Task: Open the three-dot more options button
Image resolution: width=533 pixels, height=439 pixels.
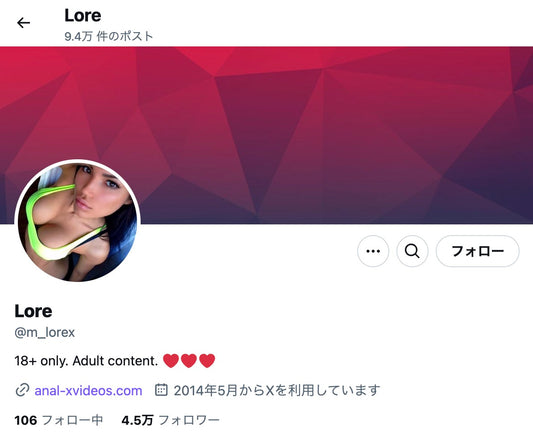Action: (x=373, y=251)
